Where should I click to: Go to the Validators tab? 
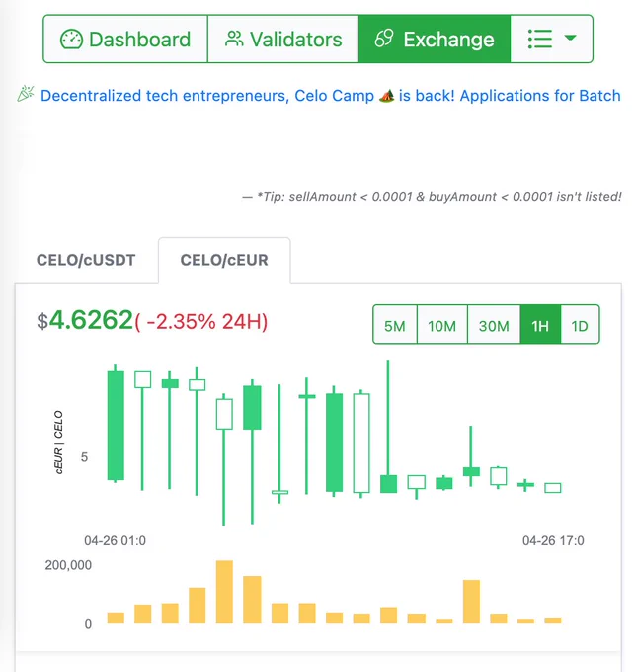(x=283, y=39)
